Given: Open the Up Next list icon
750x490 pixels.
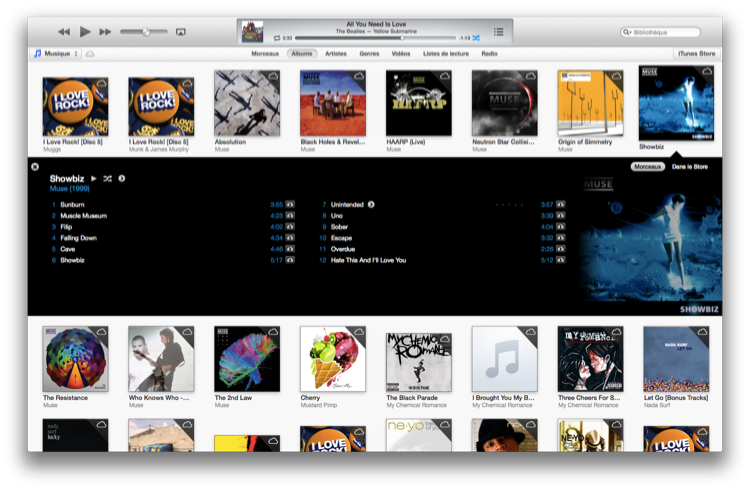Looking at the screenshot, I should click(498, 32).
